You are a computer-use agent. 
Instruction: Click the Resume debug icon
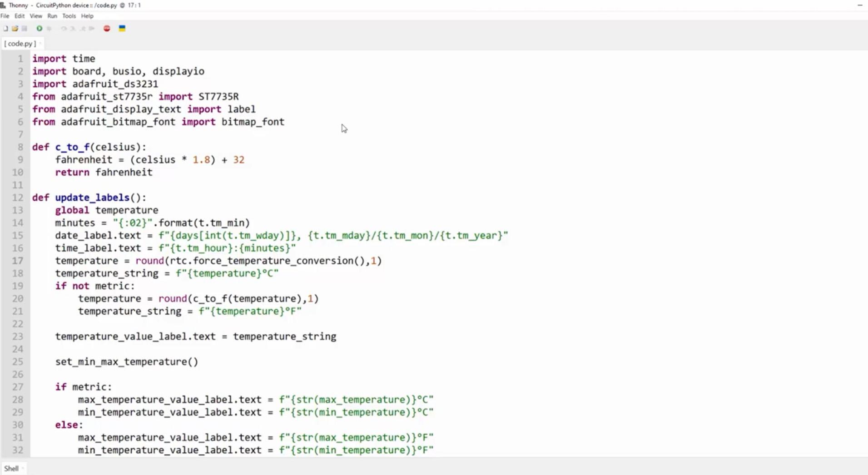(92, 29)
